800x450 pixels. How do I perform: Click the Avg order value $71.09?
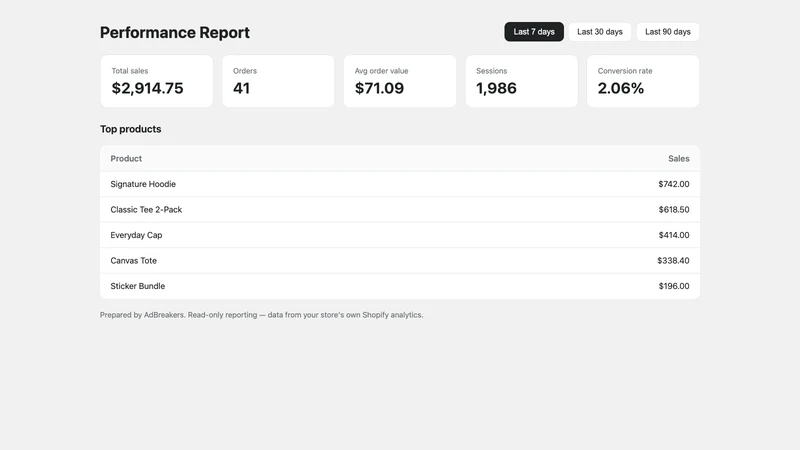pos(379,88)
